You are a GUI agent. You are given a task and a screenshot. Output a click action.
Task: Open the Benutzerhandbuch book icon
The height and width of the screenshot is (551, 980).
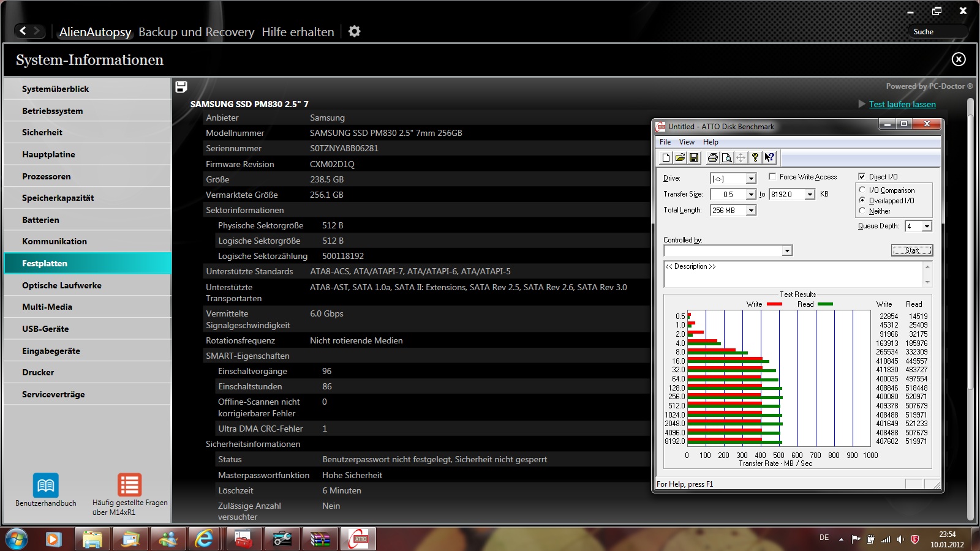(46, 485)
